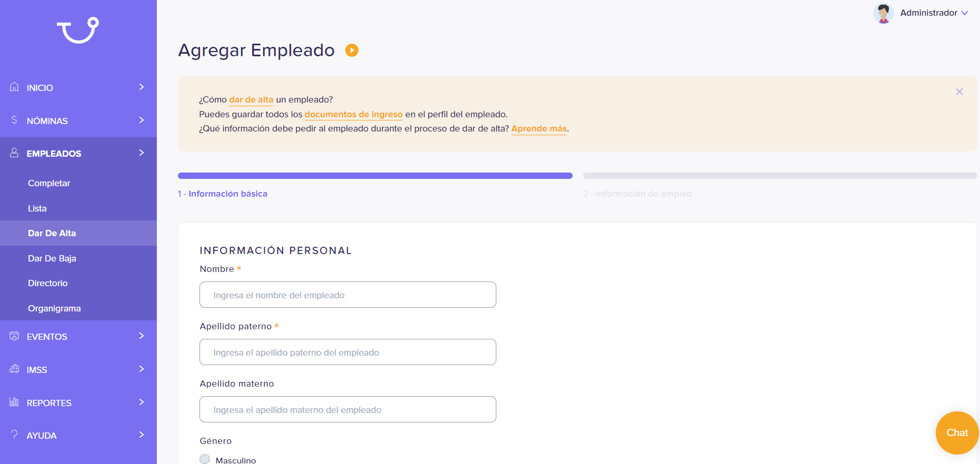Focus the Apellido paterno input field
Screen dimensions: 980x464
pyautogui.click(x=348, y=352)
